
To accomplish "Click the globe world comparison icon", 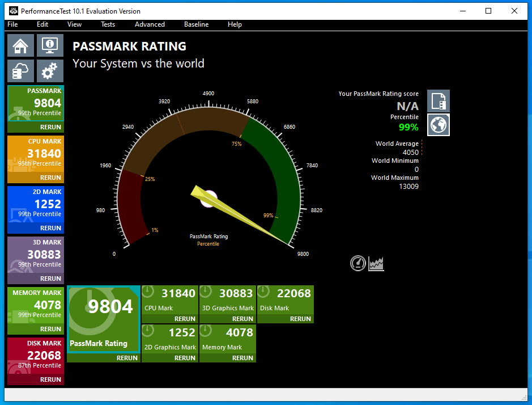I will (439, 125).
